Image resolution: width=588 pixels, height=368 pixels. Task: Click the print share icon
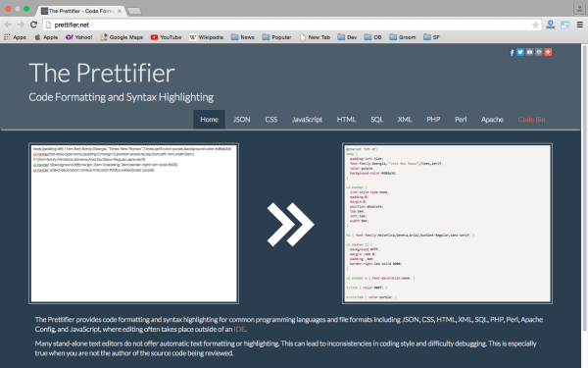pos(538,52)
